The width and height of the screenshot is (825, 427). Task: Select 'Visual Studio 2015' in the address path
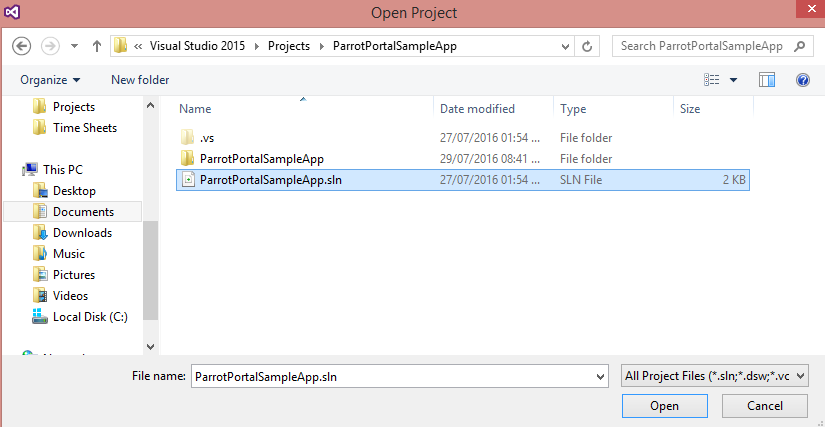click(x=197, y=46)
